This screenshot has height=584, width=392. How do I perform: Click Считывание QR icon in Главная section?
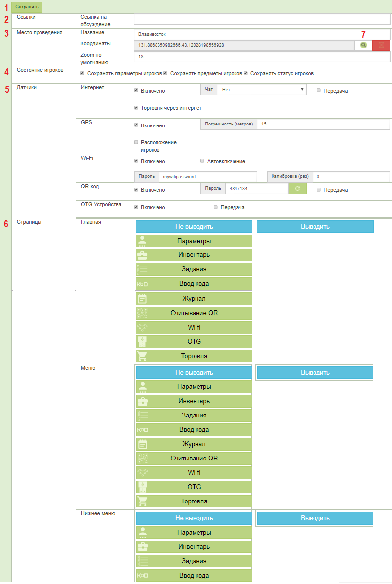[142, 313]
